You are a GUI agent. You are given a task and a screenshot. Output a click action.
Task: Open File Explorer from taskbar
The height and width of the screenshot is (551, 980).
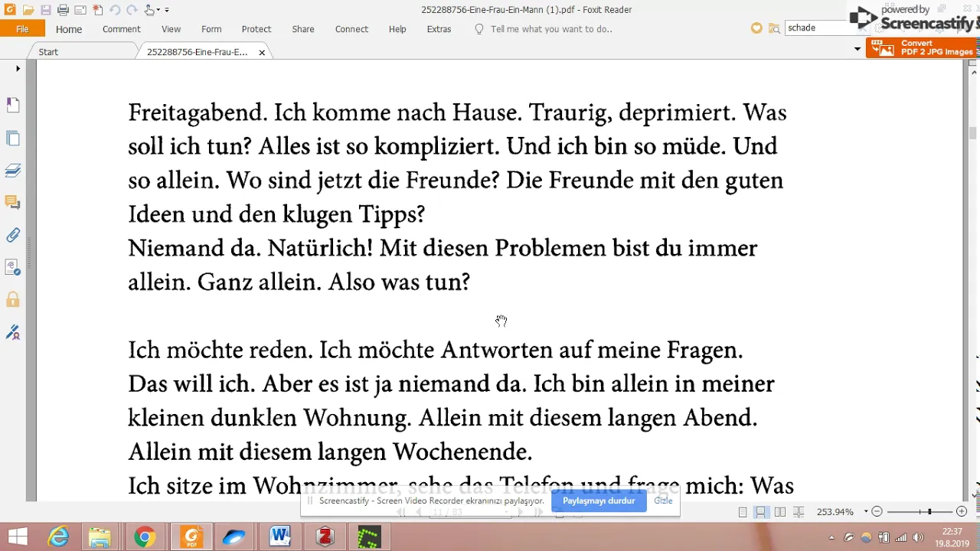tap(100, 537)
